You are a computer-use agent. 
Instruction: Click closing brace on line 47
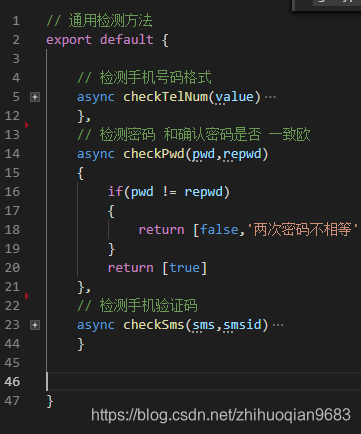coord(50,401)
